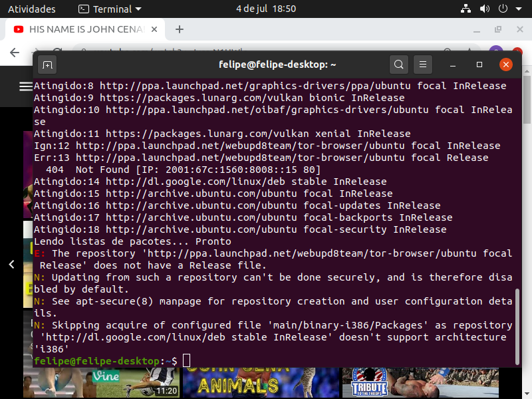Image resolution: width=532 pixels, height=399 pixels.
Task: Close the HIS NAME IS JOHN CENA tab
Action: 154,29
